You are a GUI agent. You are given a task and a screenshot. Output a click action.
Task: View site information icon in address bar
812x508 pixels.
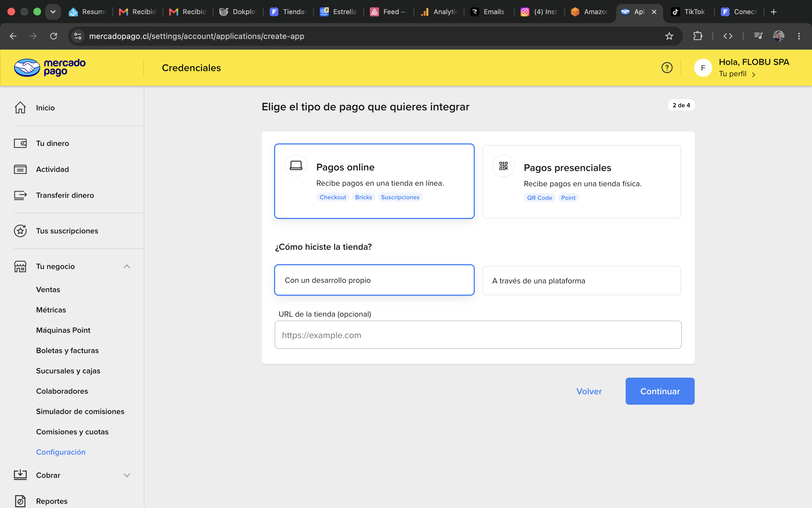(x=78, y=36)
